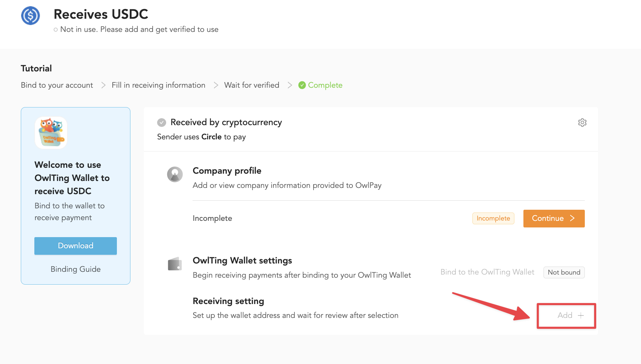Click the chevron after Fill in receiving information
The height and width of the screenshot is (364, 641).
[216, 85]
